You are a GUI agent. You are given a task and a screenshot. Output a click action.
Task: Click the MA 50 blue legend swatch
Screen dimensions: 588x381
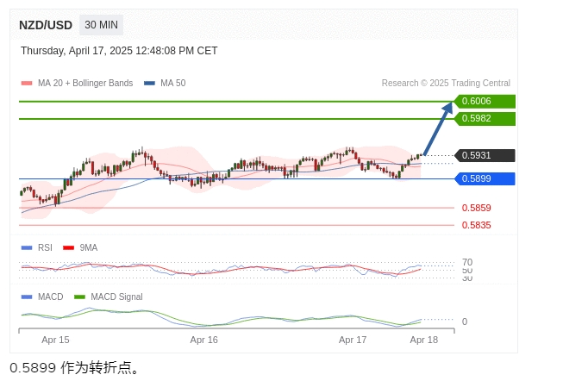click(150, 84)
